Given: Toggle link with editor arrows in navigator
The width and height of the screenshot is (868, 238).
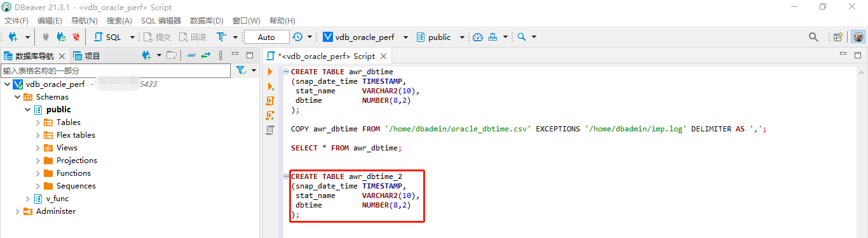Looking at the screenshot, I should tap(205, 56).
